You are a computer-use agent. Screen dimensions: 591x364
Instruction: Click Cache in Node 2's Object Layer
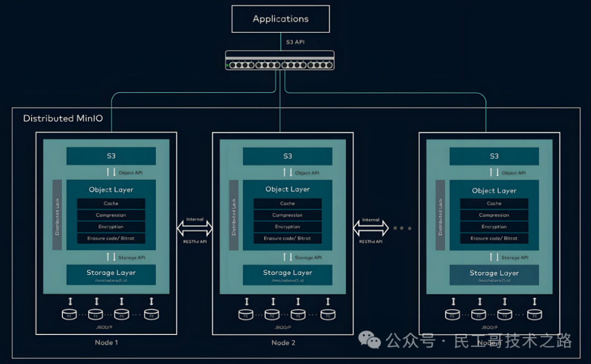[288, 203]
